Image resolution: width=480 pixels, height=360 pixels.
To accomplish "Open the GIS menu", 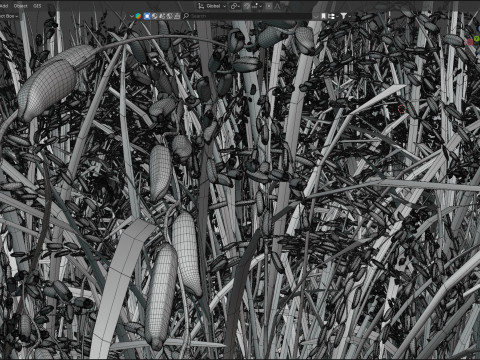I will pyautogui.click(x=37, y=6).
